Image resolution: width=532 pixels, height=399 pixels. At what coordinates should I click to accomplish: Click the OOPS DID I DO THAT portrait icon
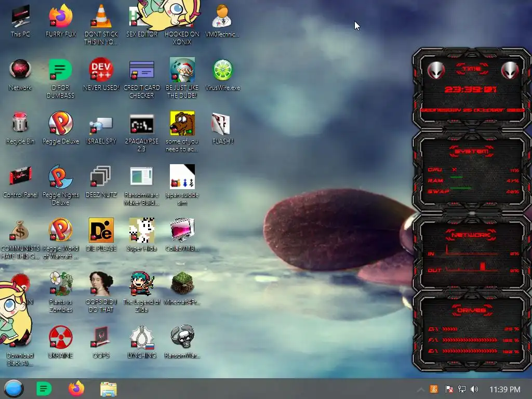(x=101, y=283)
